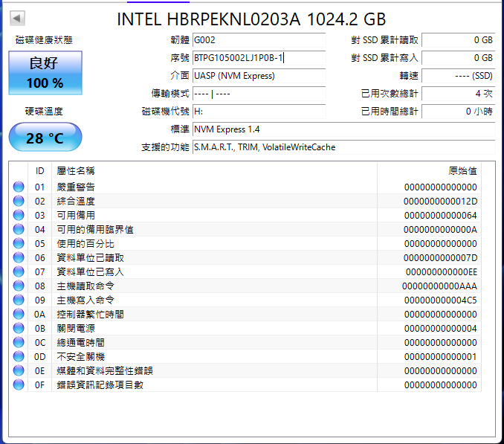Click the 支援的功能 features field

click(x=344, y=147)
